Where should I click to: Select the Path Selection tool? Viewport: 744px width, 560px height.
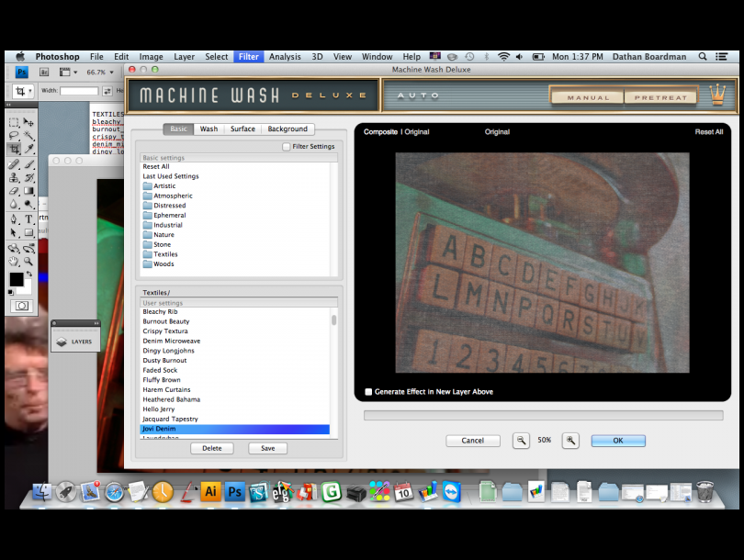14,233
